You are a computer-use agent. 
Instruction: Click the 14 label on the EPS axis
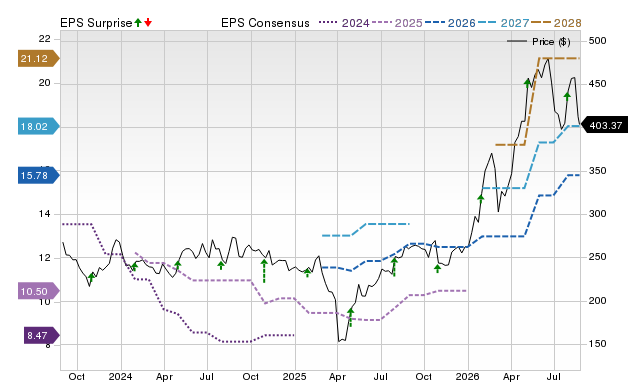point(44,214)
